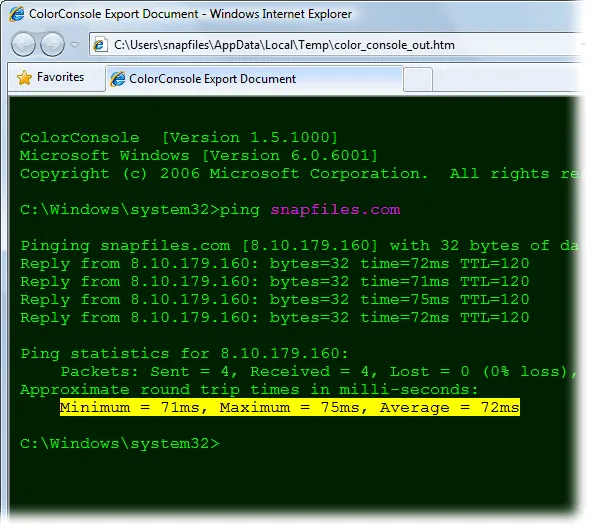Open the recent pages dropdown arrow
Viewport: 589px width, 527px height.
75,45
